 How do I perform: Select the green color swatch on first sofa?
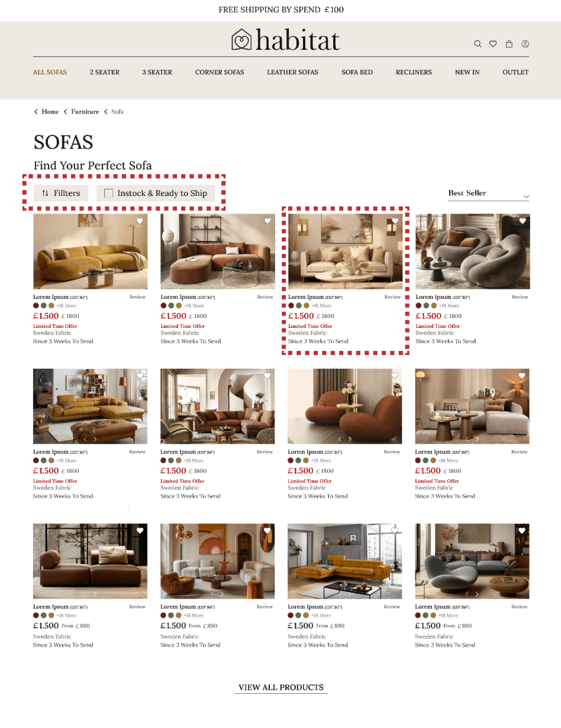[44, 306]
